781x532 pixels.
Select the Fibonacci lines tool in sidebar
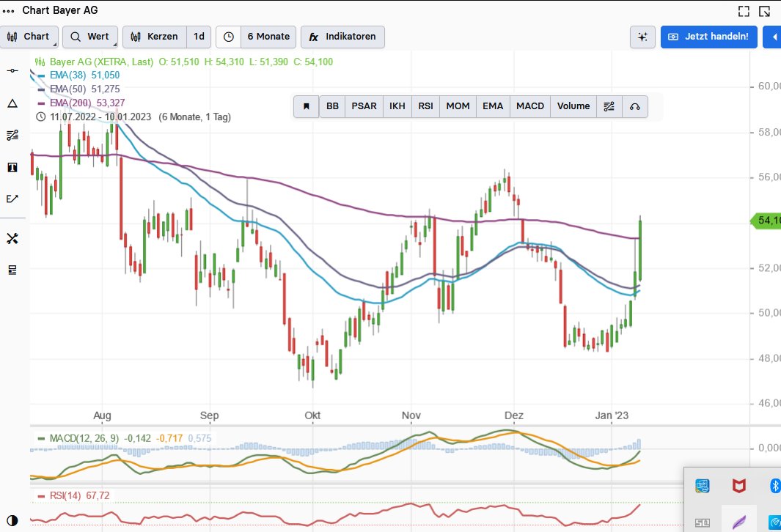tap(12, 136)
